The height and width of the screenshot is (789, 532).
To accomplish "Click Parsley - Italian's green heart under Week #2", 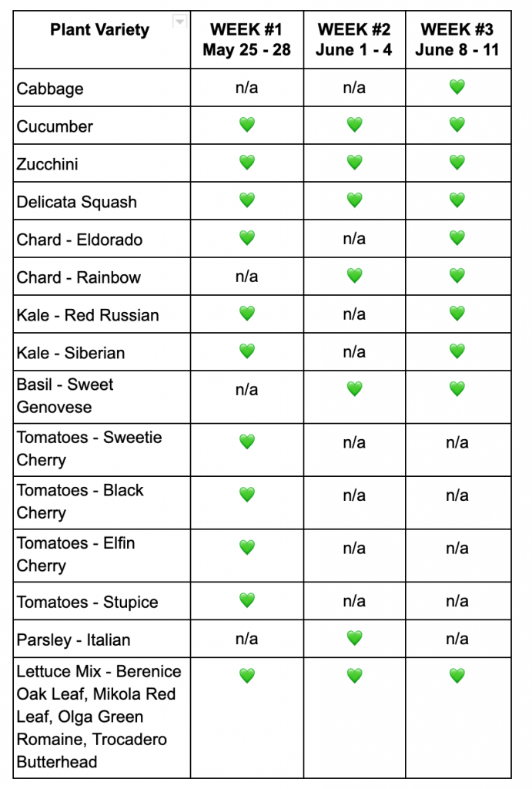I will pyautogui.click(x=354, y=638).
